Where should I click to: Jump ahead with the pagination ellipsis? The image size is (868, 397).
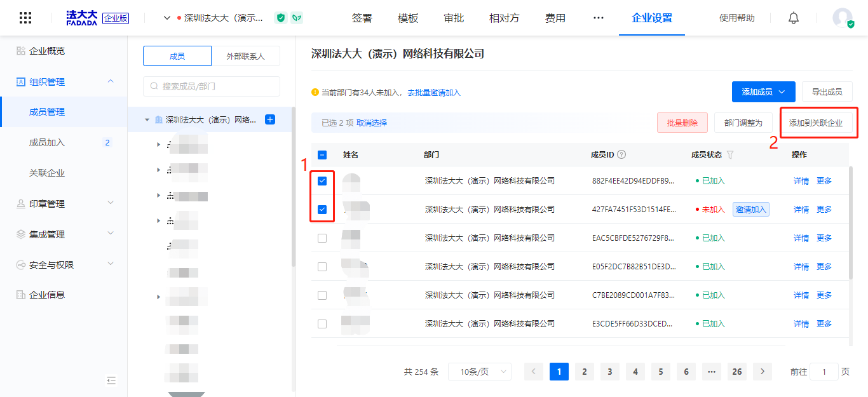click(712, 372)
